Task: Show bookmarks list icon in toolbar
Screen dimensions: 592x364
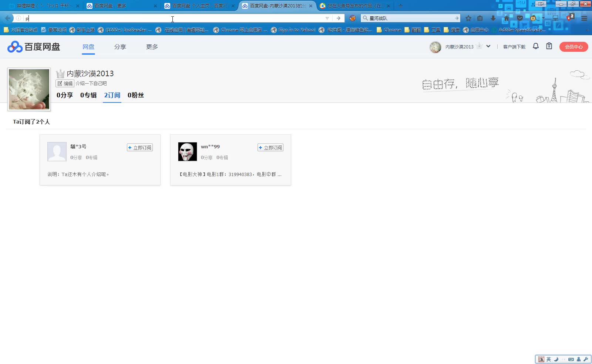Action: pos(480,18)
